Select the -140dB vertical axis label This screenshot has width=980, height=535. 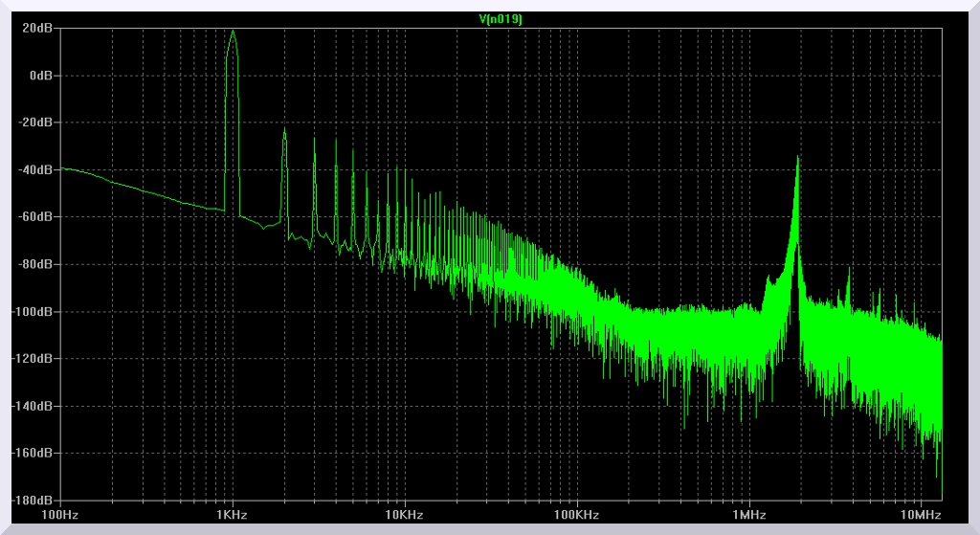coord(34,406)
